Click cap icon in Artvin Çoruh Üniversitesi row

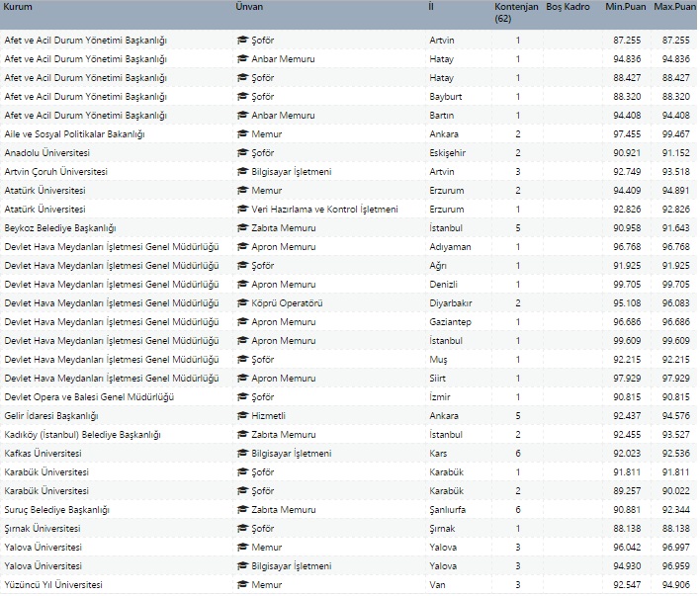(242, 172)
